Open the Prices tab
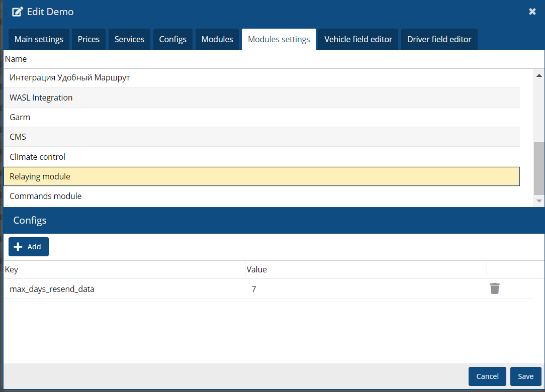Viewport: 545px width, 392px height. pos(88,39)
